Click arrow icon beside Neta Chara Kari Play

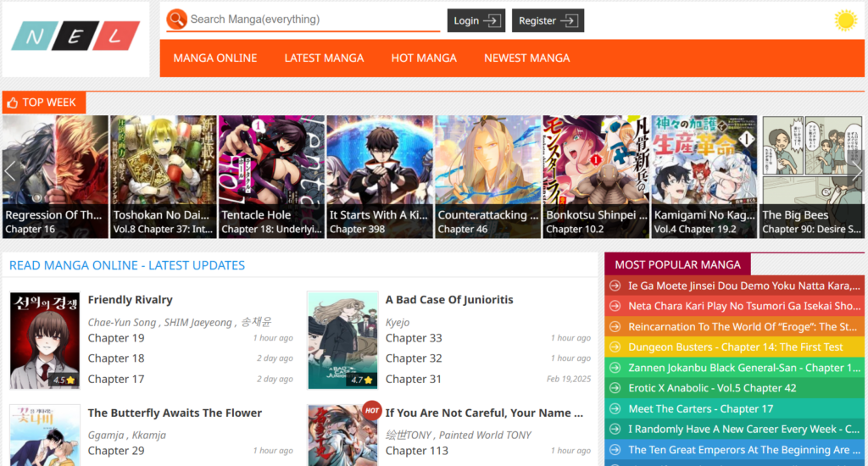pos(615,306)
